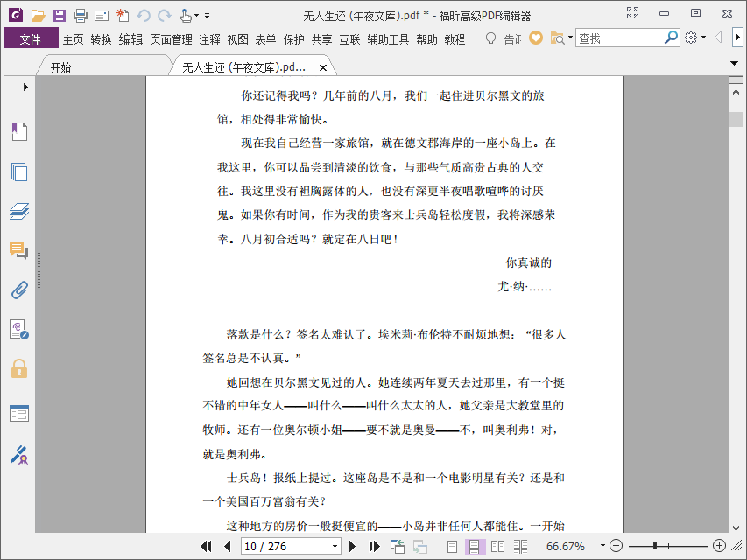747x560 pixels.
Task: Create a new PDF with the star page icon
Action: pyautogui.click(x=123, y=15)
